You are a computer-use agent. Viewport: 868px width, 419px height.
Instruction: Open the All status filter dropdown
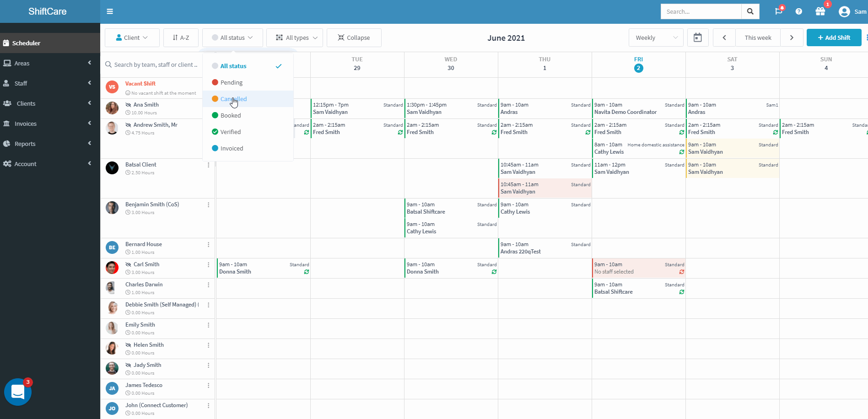[232, 38]
